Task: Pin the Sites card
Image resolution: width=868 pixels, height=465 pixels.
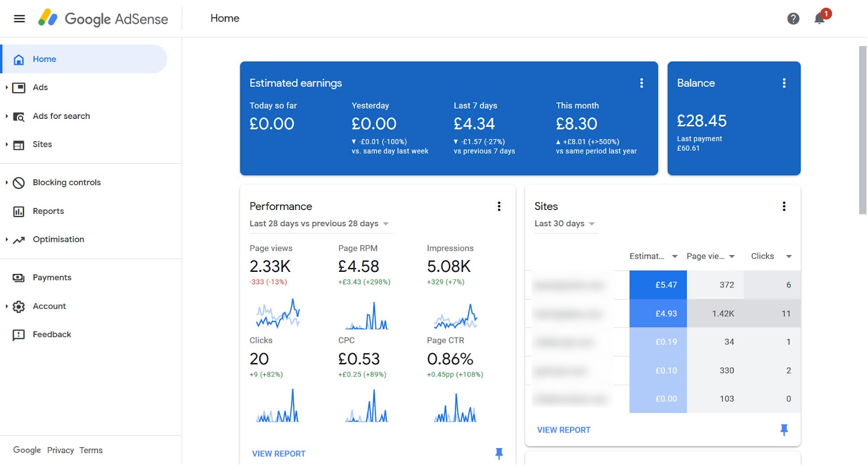Action: coord(783,430)
